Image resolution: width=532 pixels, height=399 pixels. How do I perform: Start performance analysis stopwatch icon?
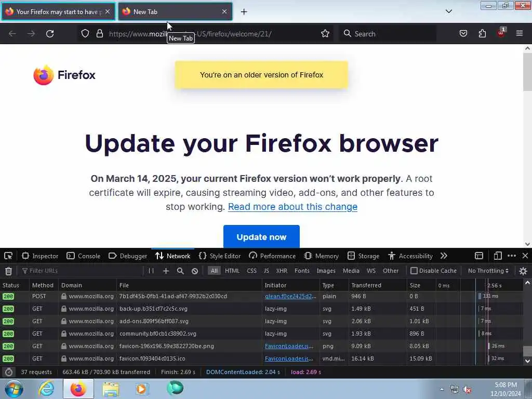[9, 372]
